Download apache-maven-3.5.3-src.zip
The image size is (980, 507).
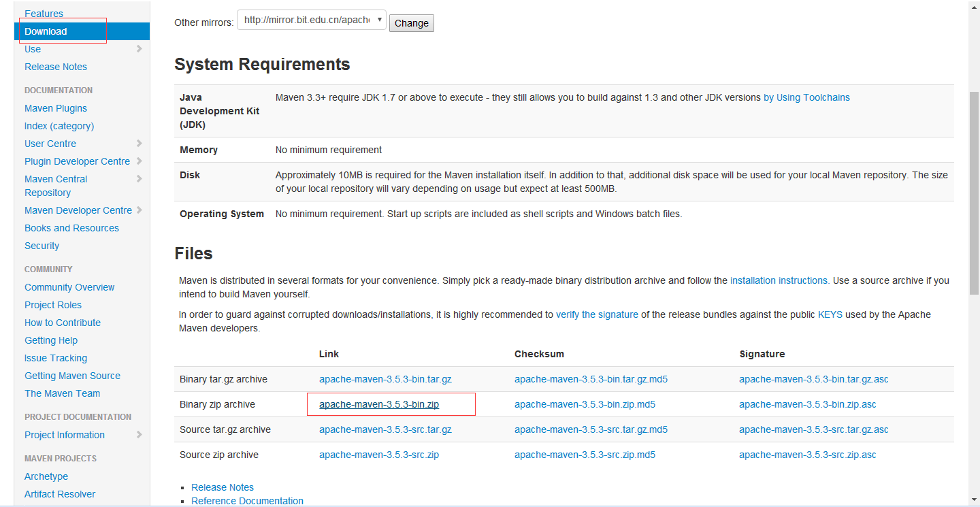pos(379,455)
